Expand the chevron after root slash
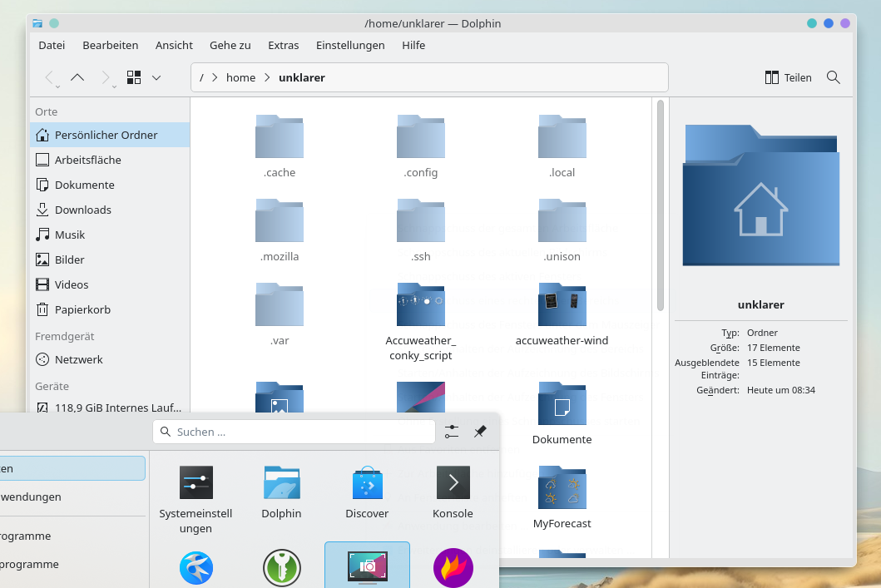This screenshot has width=881, height=588. click(215, 78)
